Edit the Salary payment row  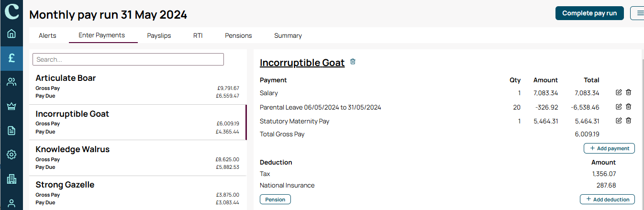(x=619, y=92)
